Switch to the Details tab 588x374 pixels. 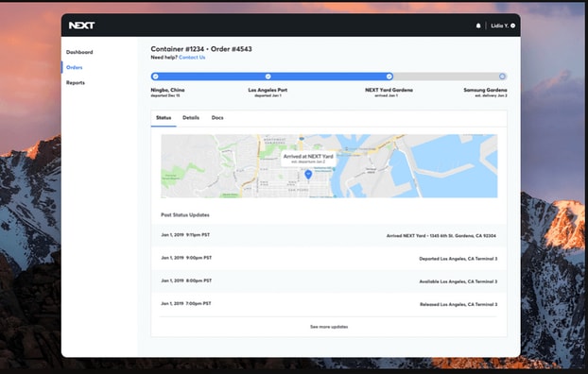click(x=191, y=118)
